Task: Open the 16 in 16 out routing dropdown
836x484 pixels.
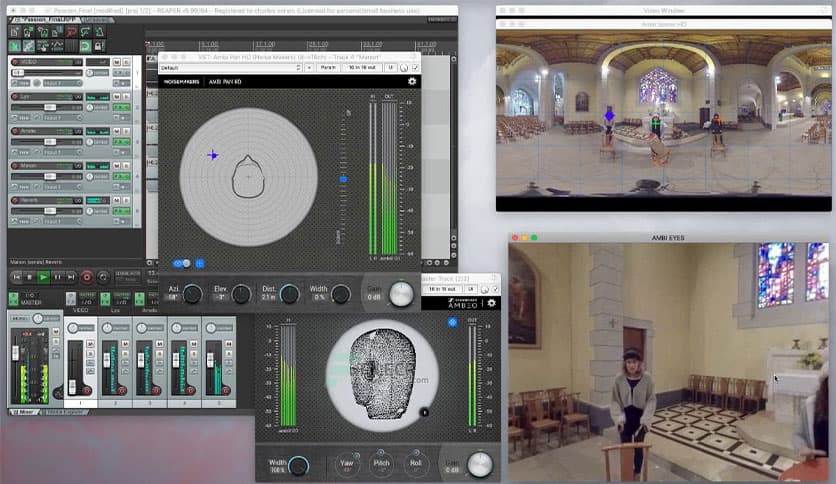Action: coord(360,67)
